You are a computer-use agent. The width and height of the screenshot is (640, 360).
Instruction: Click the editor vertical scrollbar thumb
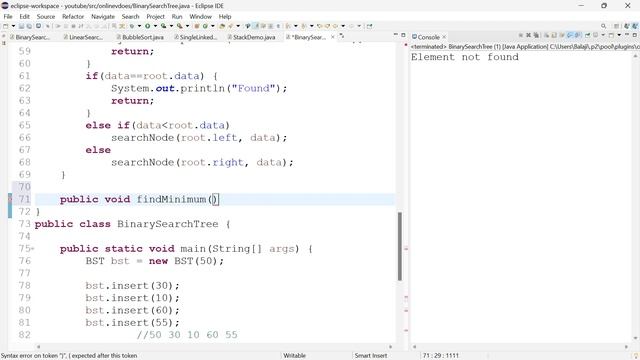point(400,246)
